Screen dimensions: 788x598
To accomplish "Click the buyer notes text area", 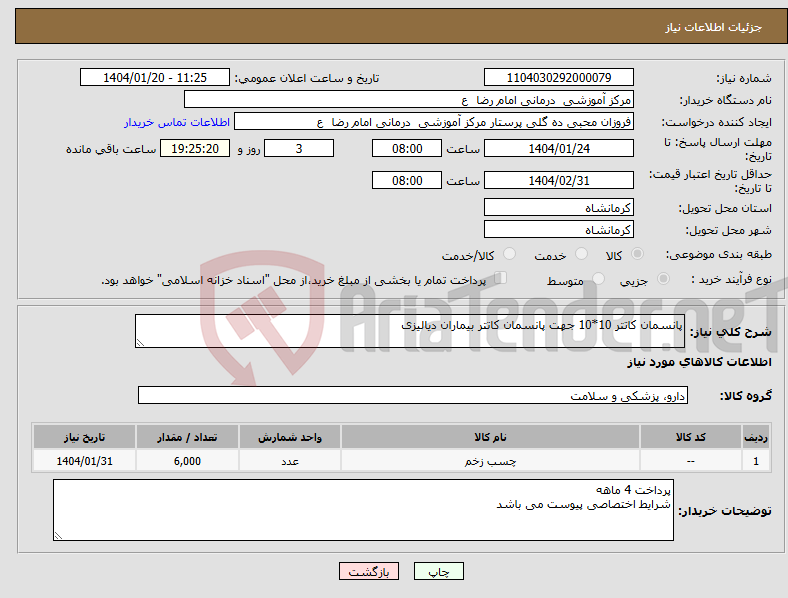I will click(363, 510).
